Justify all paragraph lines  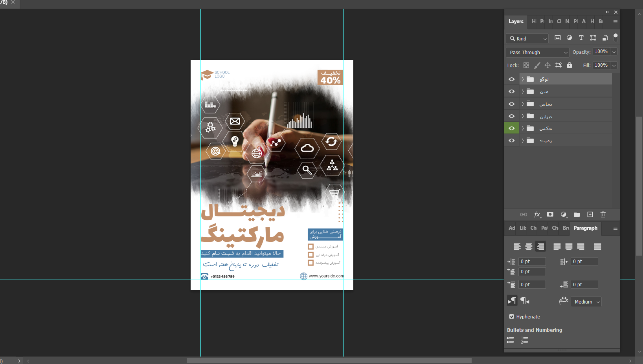point(597,246)
